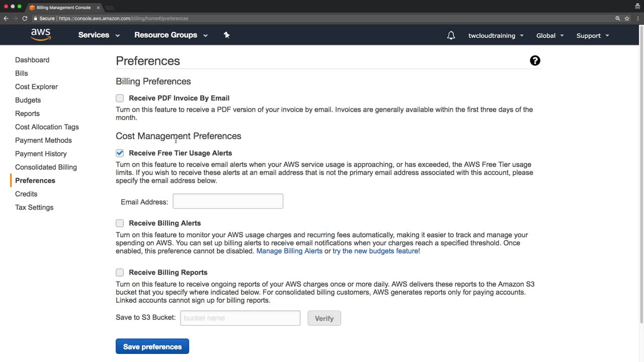Open the help question mark icon
This screenshot has height=362, width=644.
point(535,61)
